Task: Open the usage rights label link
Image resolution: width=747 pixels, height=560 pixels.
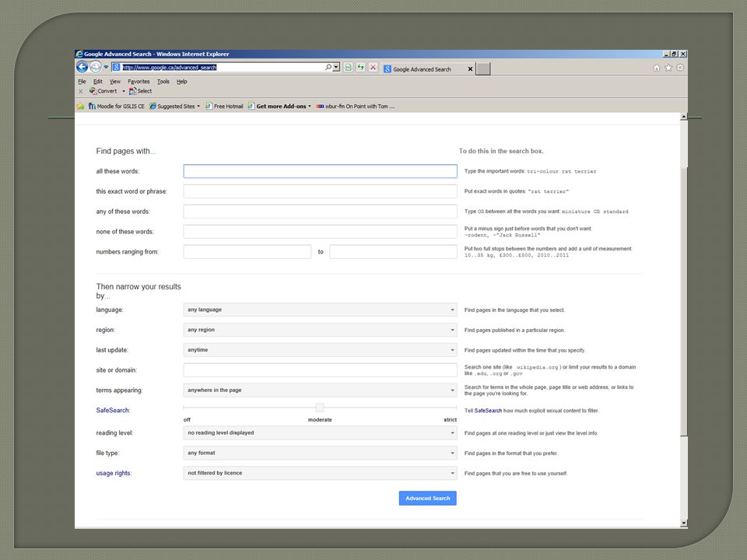Action: 113,473
